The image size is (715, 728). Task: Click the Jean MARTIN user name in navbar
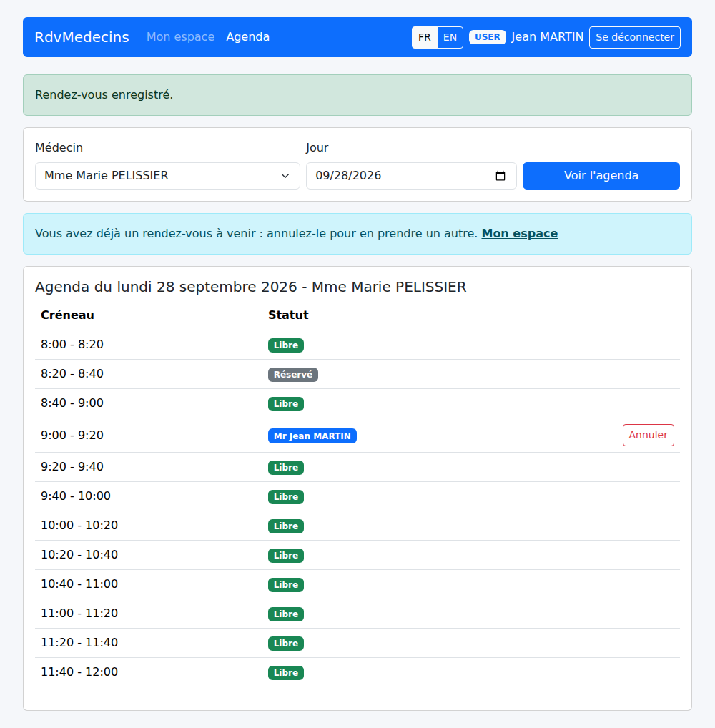[x=548, y=37]
